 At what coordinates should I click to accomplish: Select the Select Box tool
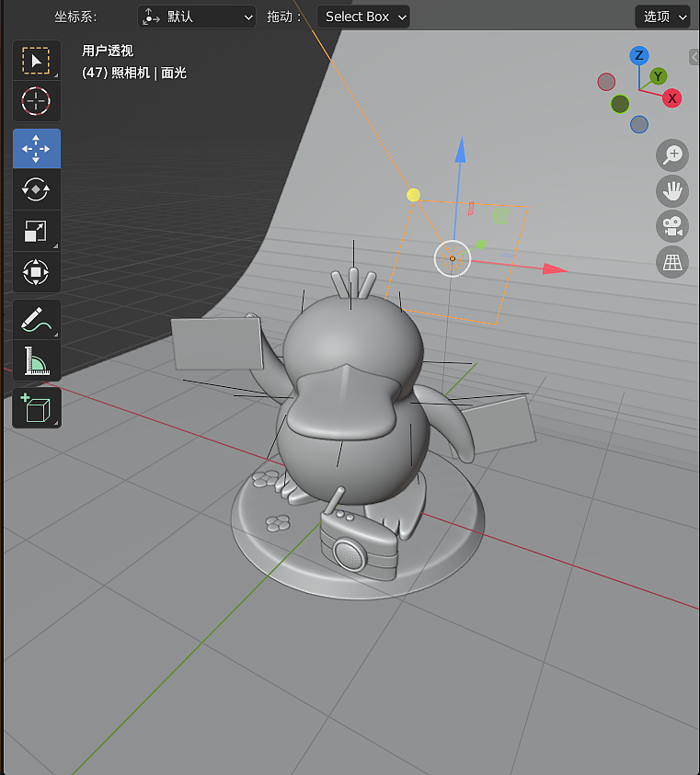coord(36,61)
